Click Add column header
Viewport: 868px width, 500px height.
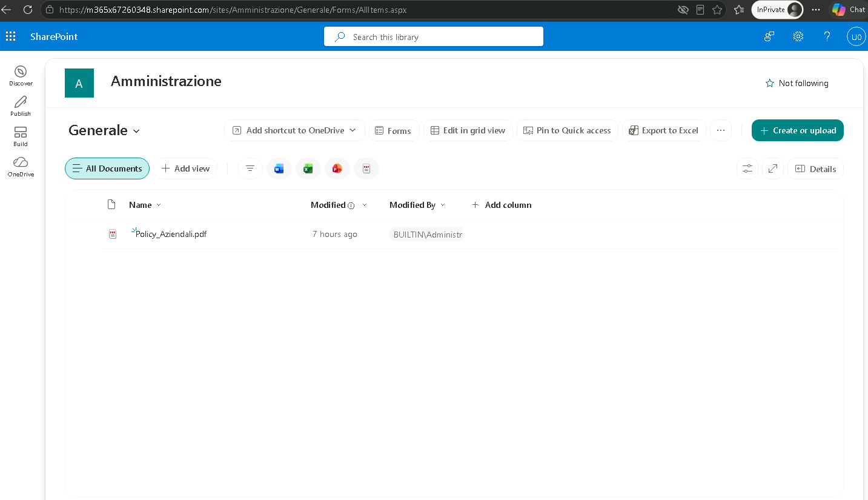[x=502, y=205]
